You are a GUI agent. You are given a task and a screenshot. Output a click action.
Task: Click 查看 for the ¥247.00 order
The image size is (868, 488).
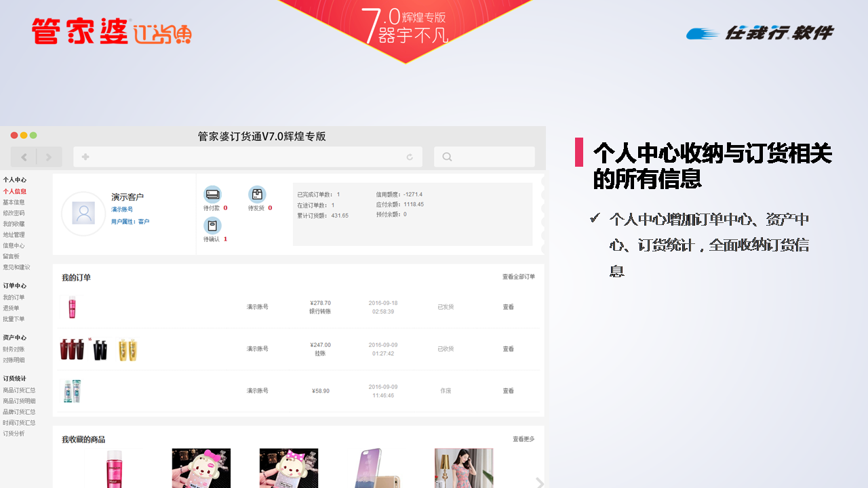[x=508, y=349]
